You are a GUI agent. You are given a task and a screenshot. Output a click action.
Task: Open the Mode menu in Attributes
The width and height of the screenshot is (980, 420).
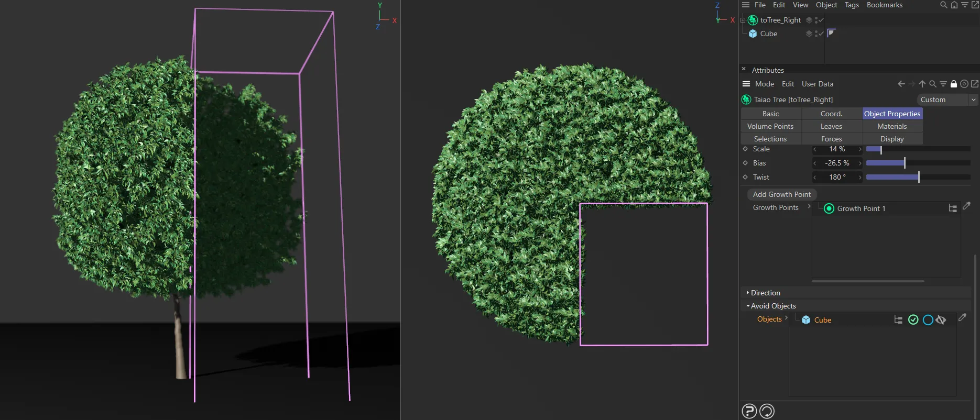(x=765, y=84)
